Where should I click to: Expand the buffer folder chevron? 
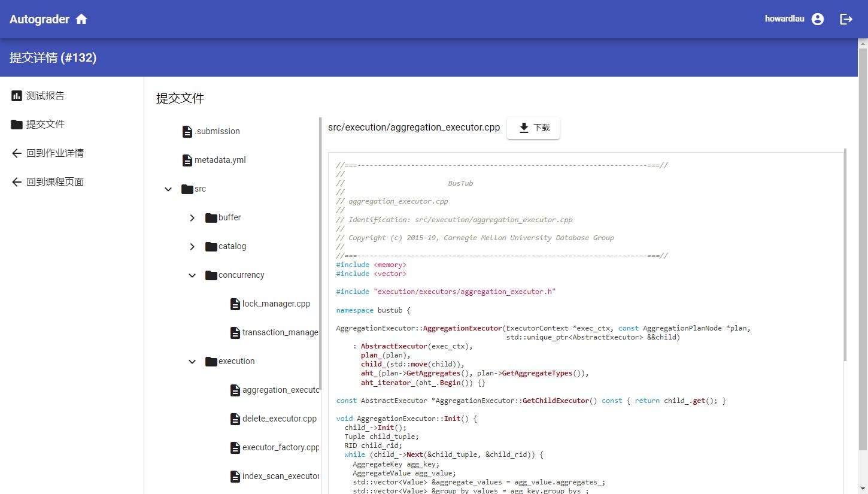192,218
